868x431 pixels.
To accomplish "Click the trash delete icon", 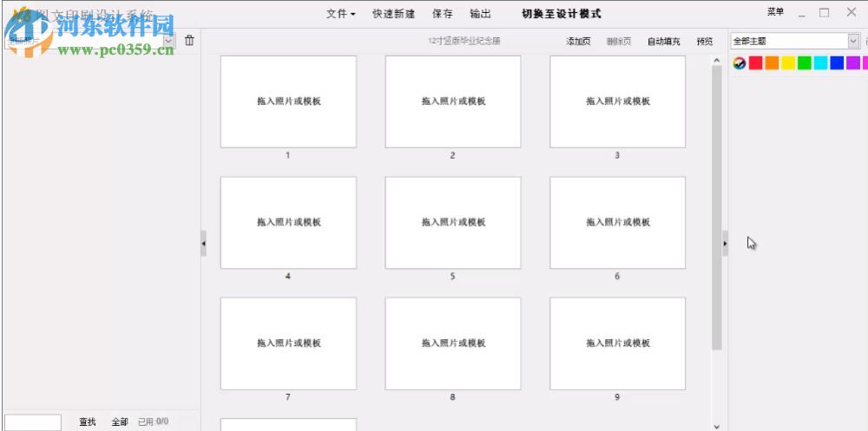I will 189,41.
